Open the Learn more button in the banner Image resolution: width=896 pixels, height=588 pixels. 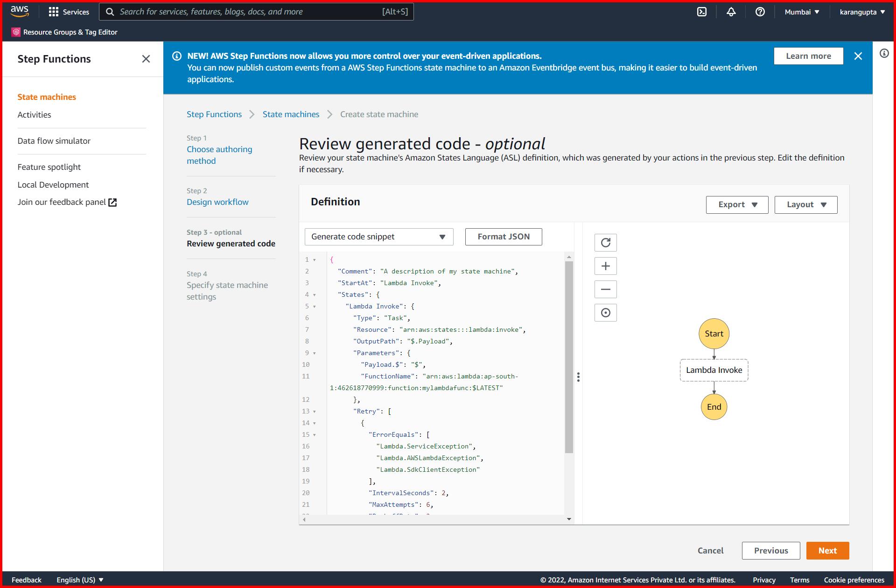point(808,56)
